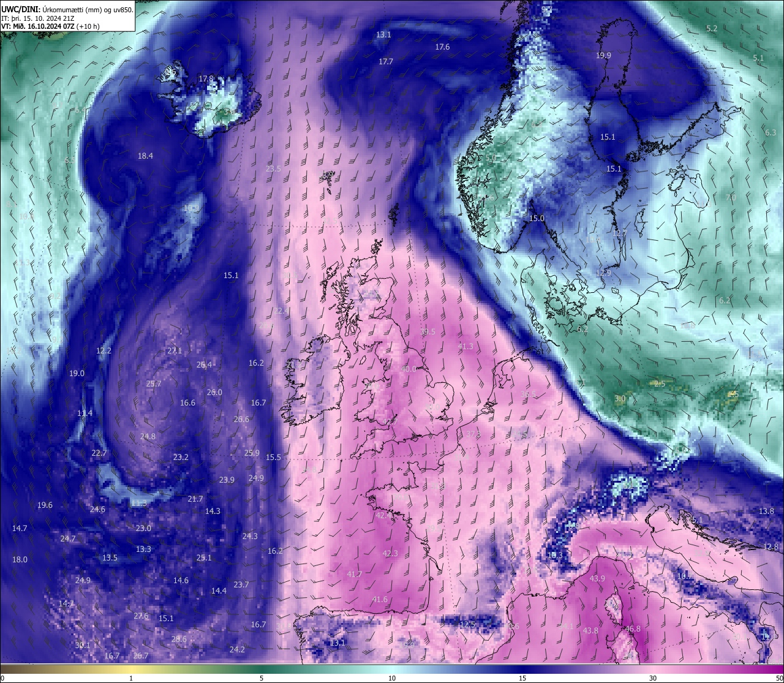Click the 6.3 map value
Viewport: 784px width, 683px height.
tap(771, 132)
